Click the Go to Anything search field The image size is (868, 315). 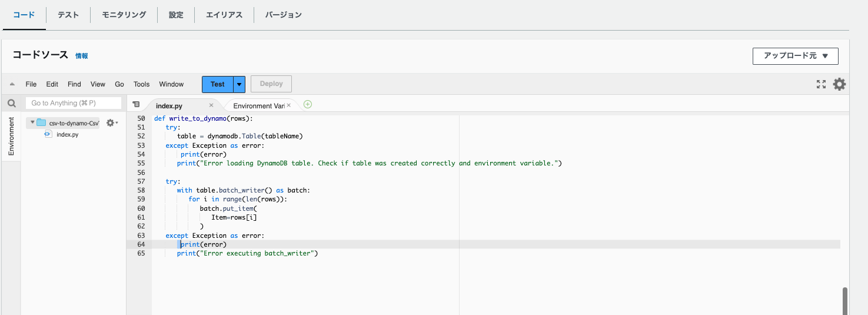click(74, 103)
